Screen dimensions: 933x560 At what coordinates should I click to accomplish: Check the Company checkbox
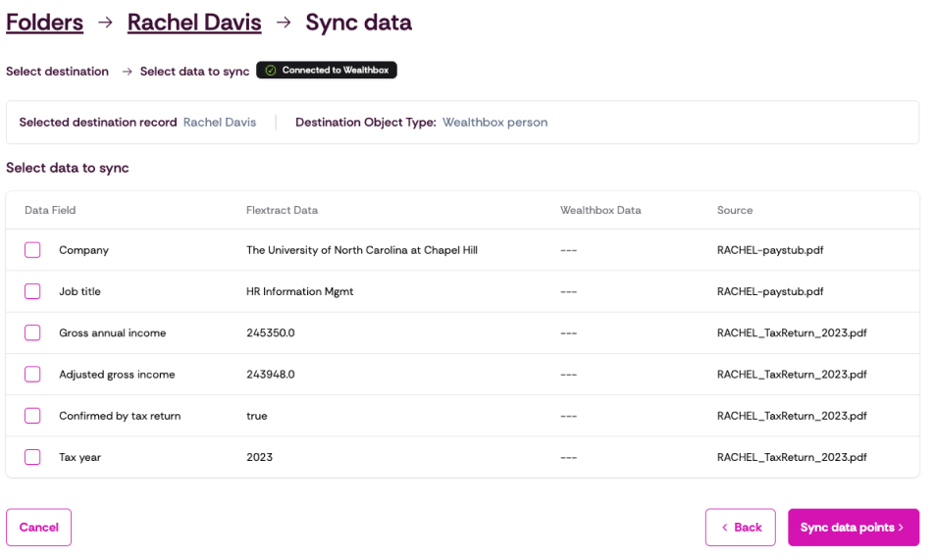[x=32, y=250]
